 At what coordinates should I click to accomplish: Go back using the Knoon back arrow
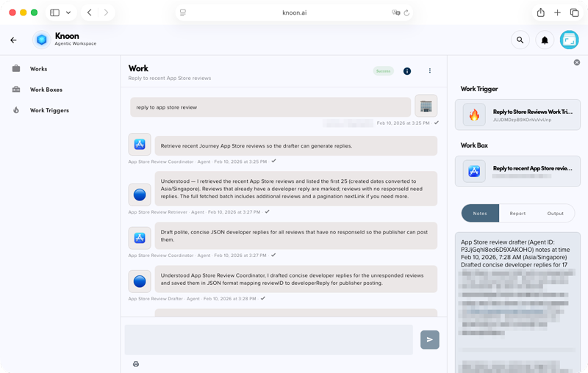(13, 40)
